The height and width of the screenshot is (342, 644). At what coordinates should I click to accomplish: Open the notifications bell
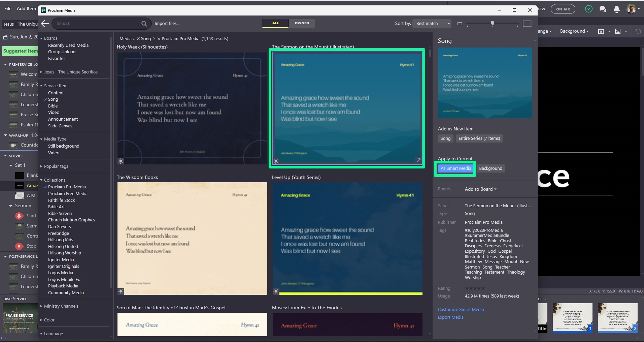[x=616, y=9]
